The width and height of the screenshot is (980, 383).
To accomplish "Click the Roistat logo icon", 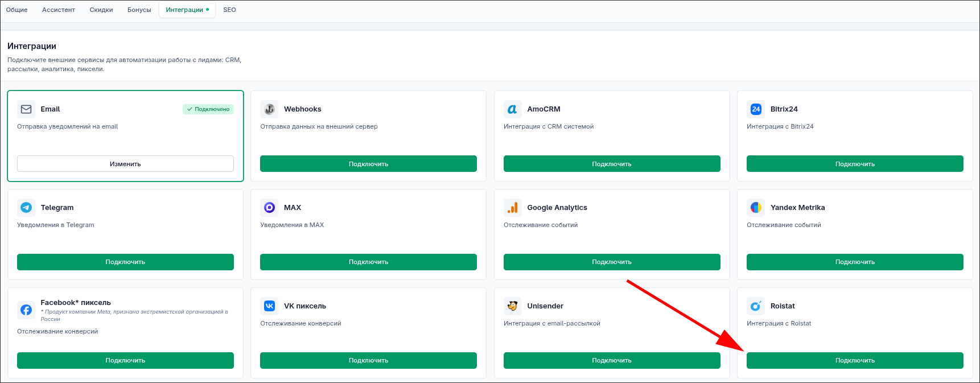I will [x=756, y=306].
